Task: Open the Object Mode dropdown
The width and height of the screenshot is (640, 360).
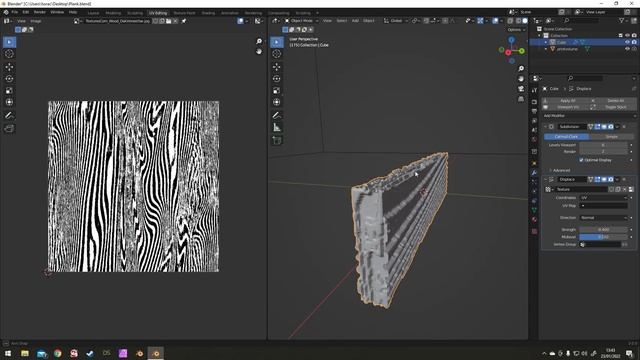Action: 302,20
